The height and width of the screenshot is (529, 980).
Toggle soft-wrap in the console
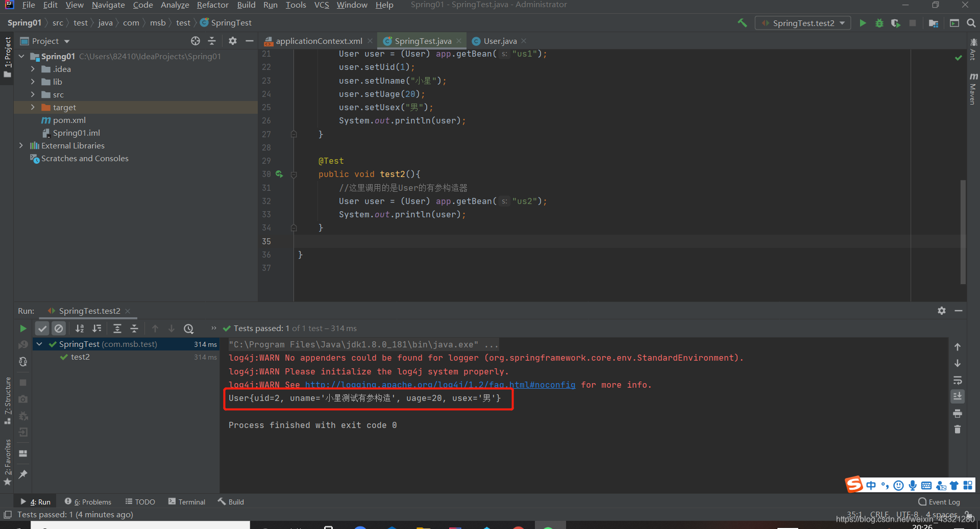958,380
